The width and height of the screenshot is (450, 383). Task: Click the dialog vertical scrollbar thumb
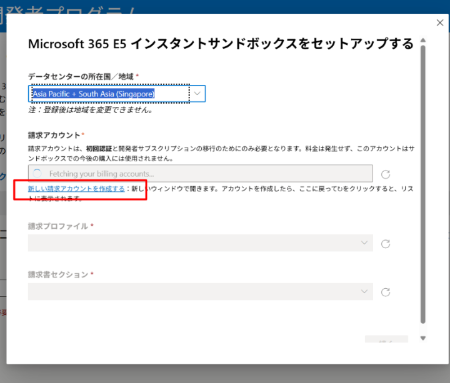(423, 184)
